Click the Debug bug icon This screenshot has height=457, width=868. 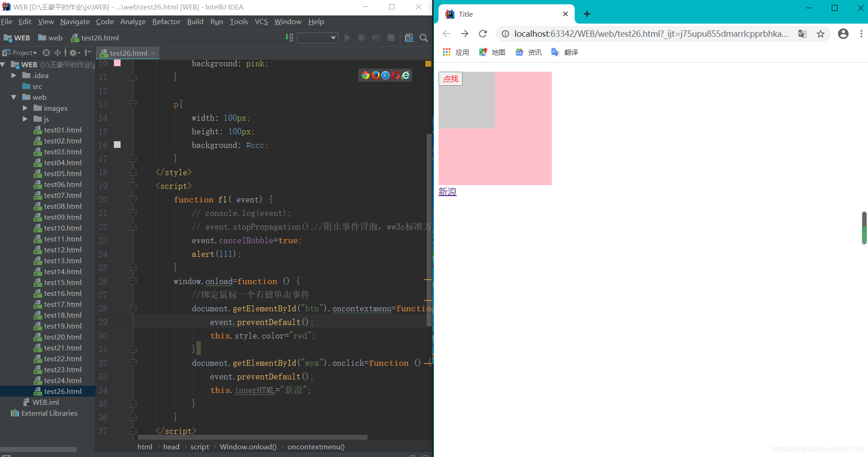361,38
